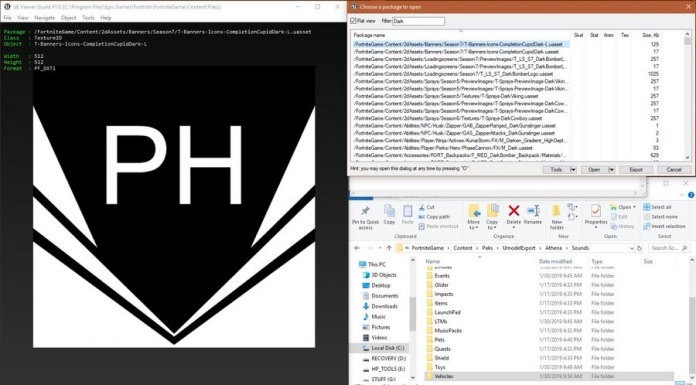Expand the dropdown arrow beside Tools button

[573, 170]
